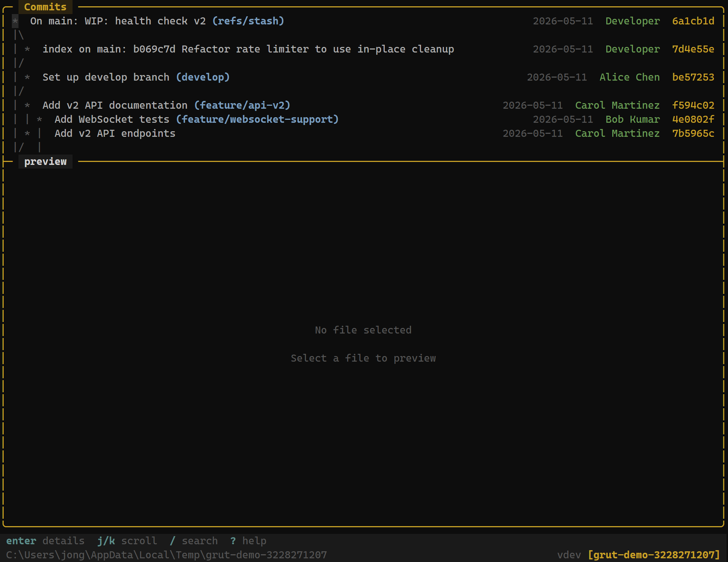Select commit 'Add v2 API endpoints'
This screenshot has height=562, width=728.
[x=364, y=133]
